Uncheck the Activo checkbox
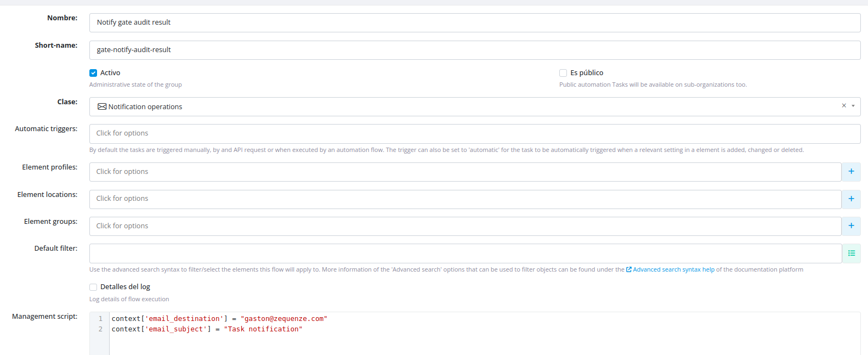The image size is (868, 355). pos(93,73)
